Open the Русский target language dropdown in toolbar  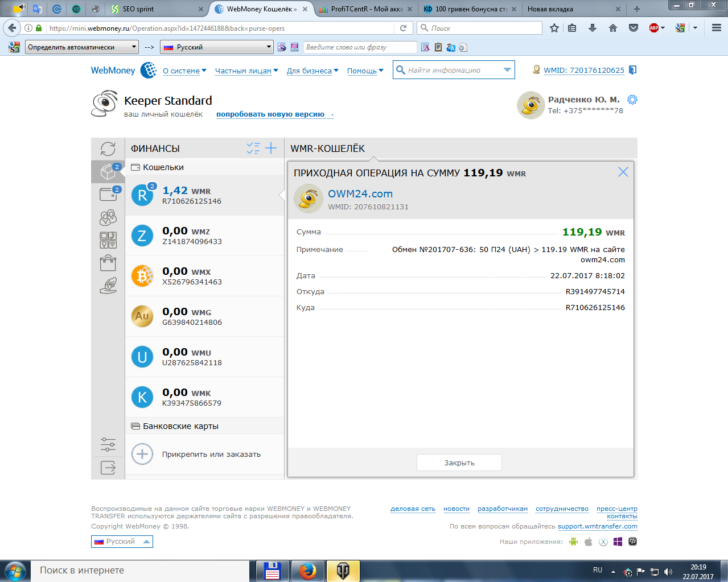pos(217,47)
